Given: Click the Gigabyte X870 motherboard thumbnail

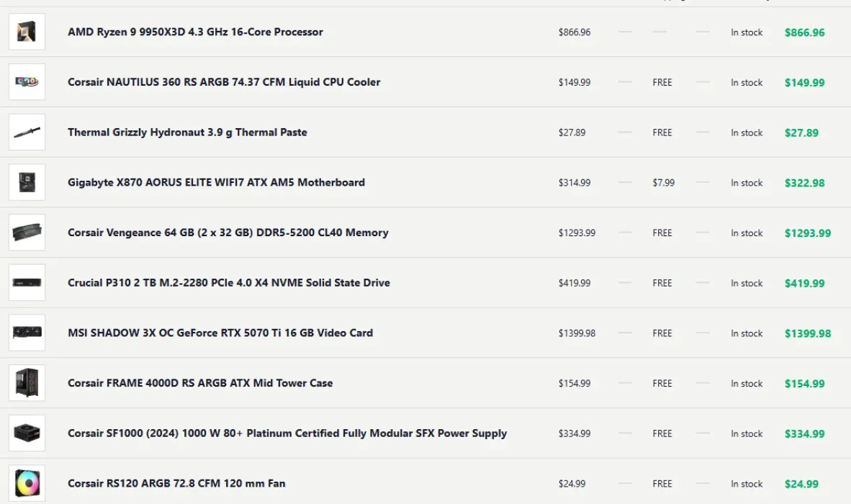Looking at the screenshot, I should (x=27, y=182).
